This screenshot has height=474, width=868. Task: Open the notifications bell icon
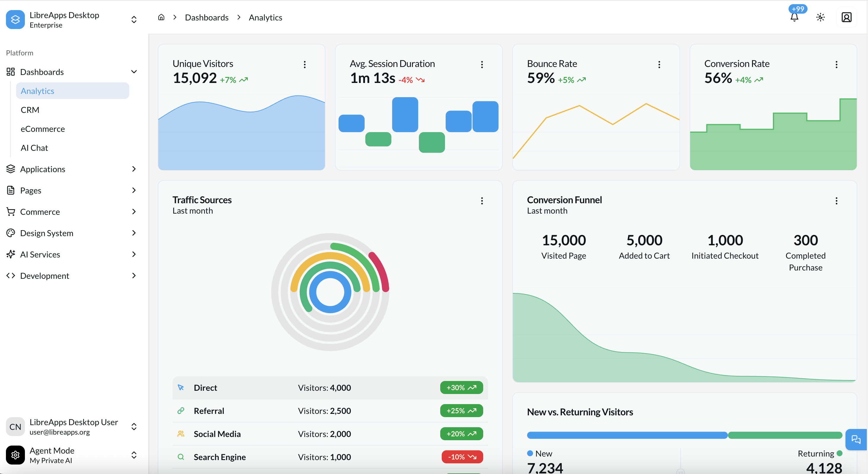click(794, 17)
